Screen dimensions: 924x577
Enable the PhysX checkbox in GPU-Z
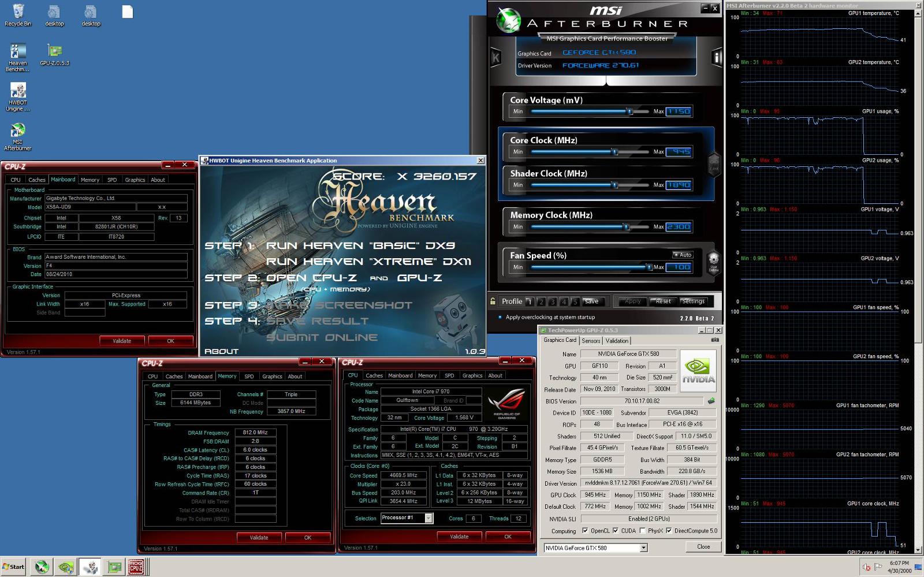[x=643, y=531]
